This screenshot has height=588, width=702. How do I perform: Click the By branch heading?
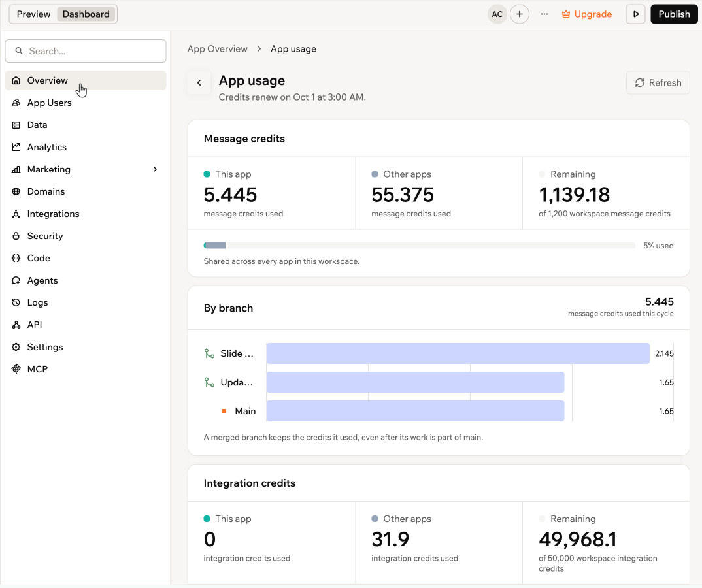(x=228, y=308)
